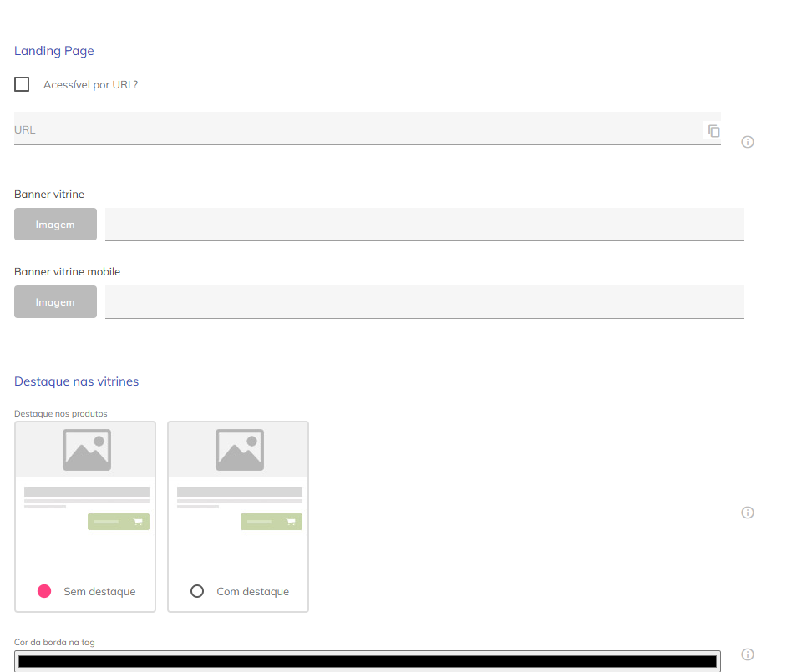This screenshot has height=672, width=812.
Task: Focus the URL input field
Action: (x=351, y=130)
